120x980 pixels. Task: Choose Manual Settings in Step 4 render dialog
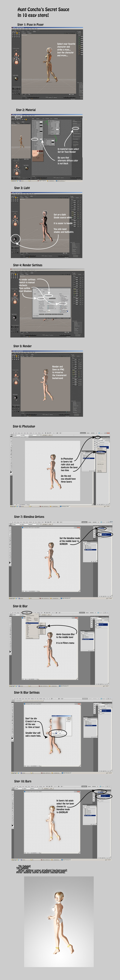(48, 296)
